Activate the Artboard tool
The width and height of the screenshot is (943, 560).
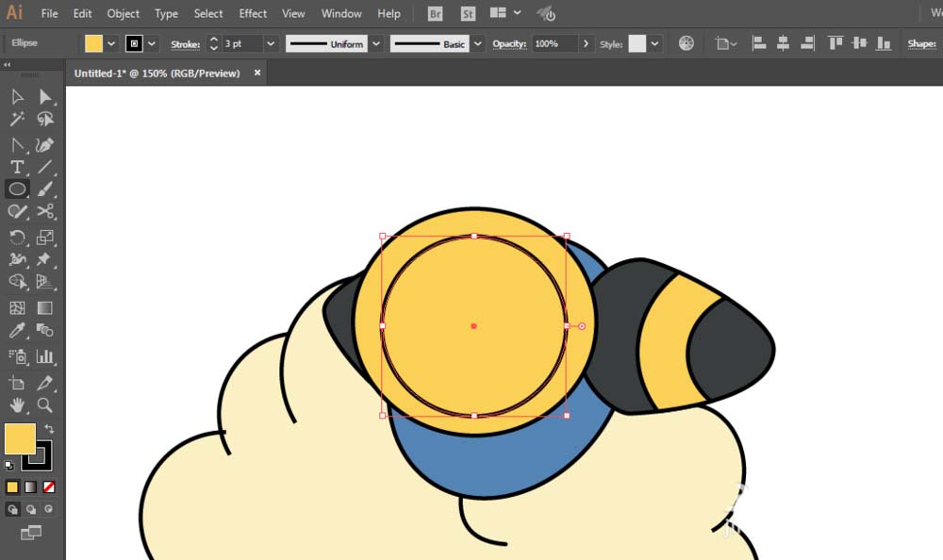click(x=17, y=383)
